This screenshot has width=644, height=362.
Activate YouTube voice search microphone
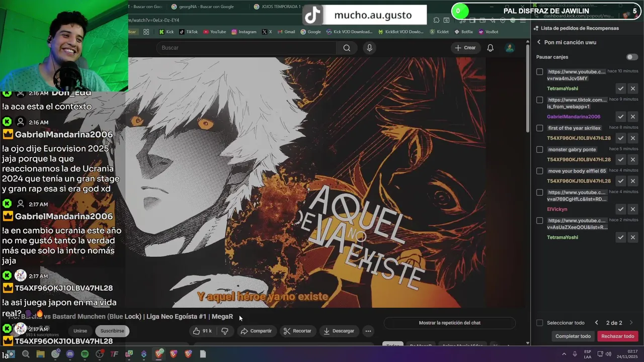pos(369,48)
